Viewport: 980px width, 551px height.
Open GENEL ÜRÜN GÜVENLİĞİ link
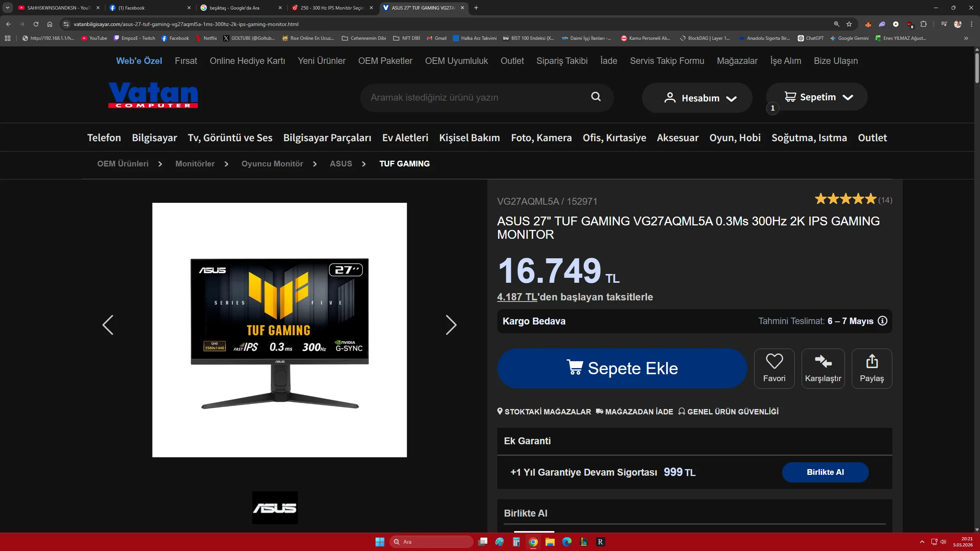pos(728,412)
